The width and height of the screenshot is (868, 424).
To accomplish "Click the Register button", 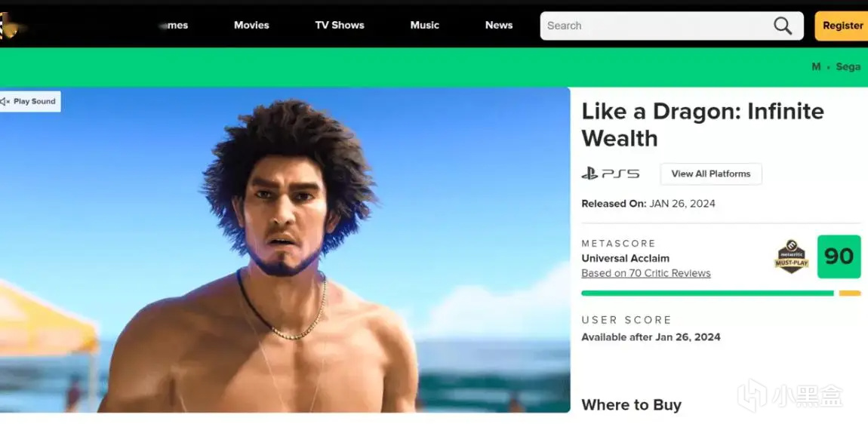I will [x=842, y=26].
